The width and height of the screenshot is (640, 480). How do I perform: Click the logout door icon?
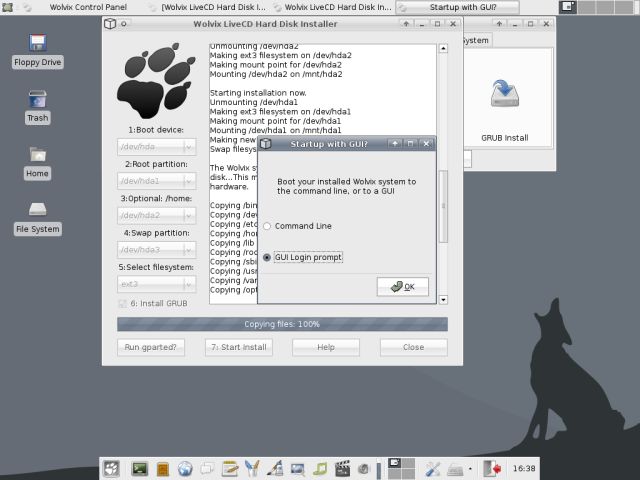click(x=492, y=469)
